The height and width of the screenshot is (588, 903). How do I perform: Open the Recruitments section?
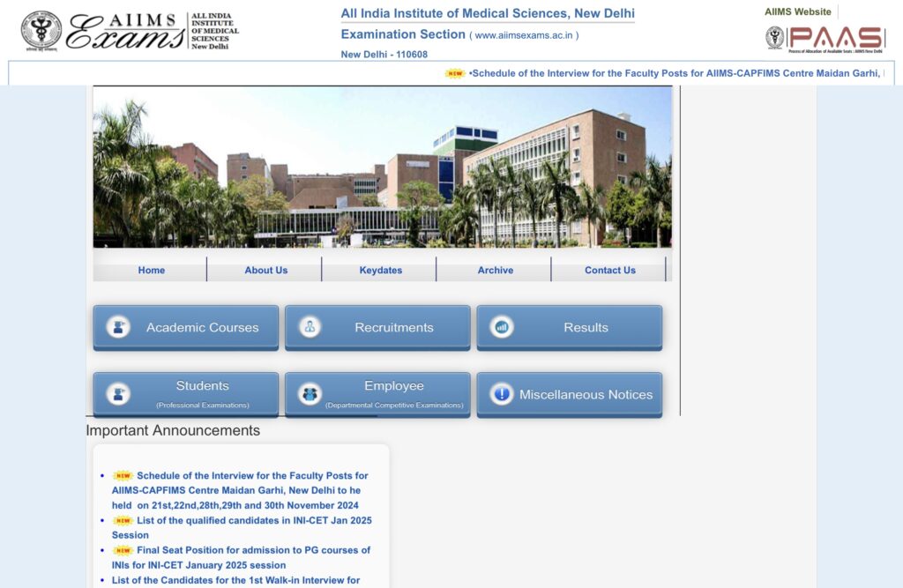coord(377,328)
